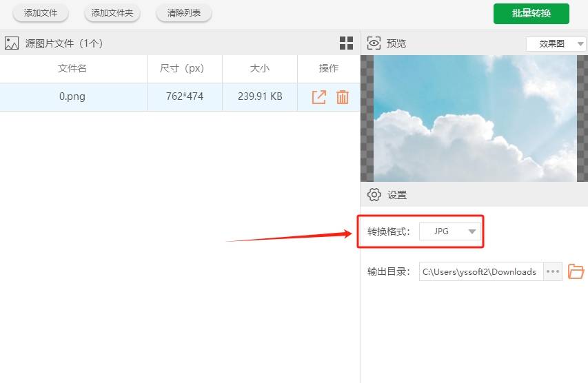Open the output folder icon
Screen dimensions: 588x383
(576, 271)
